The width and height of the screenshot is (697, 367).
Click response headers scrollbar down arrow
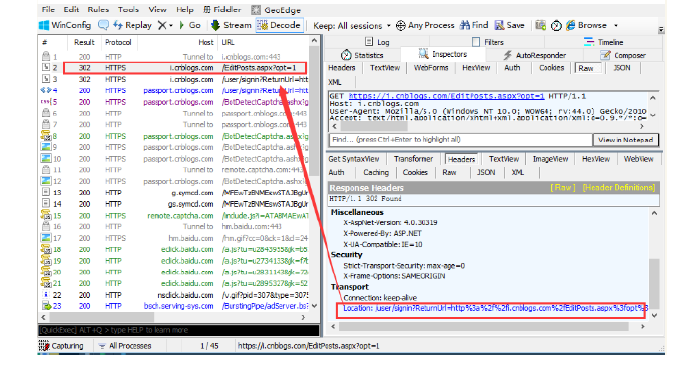(654, 315)
